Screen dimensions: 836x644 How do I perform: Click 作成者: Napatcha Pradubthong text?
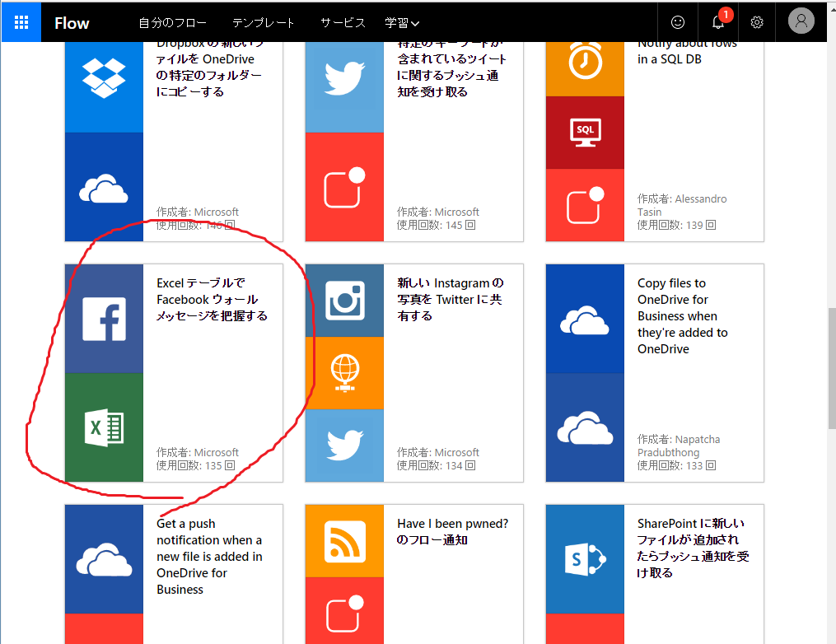pyautogui.click(x=679, y=446)
